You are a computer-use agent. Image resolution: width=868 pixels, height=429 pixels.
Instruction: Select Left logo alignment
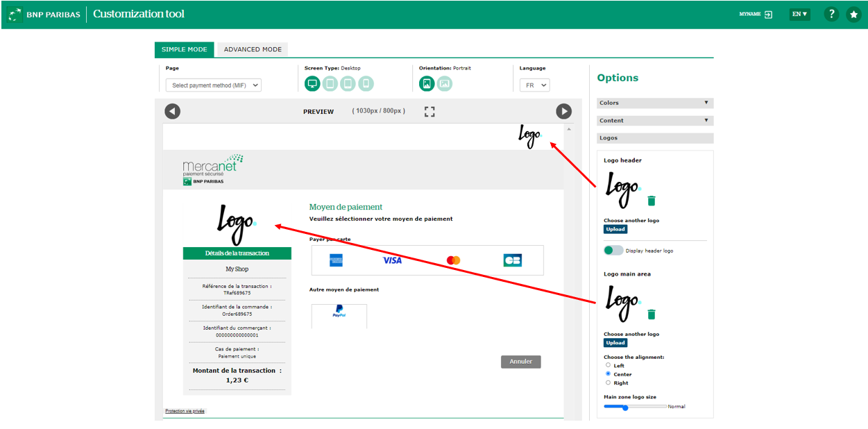609,365
